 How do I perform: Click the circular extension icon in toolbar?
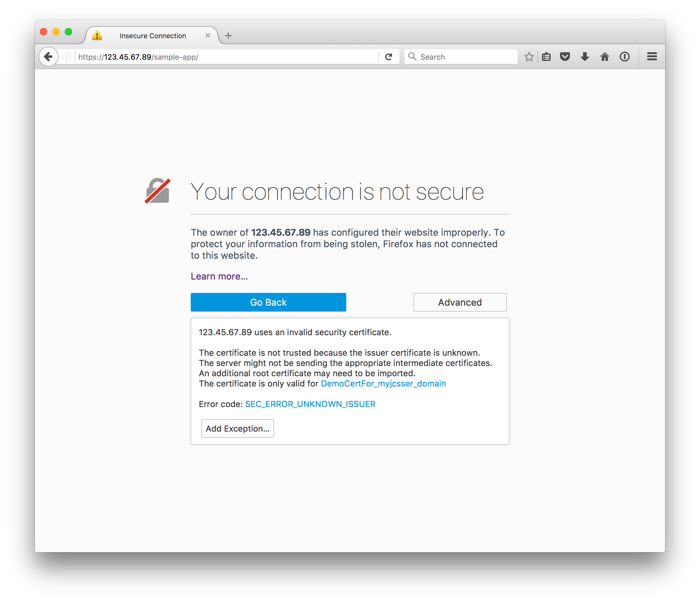tap(625, 57)
